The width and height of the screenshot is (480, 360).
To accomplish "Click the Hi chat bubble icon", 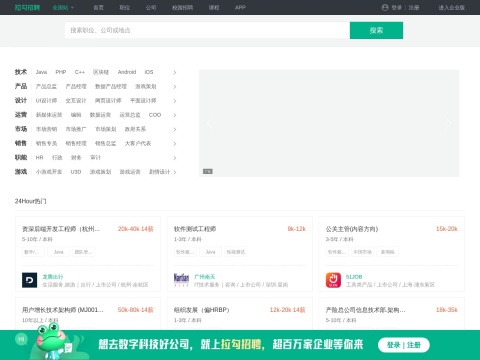I will [21, 339].
